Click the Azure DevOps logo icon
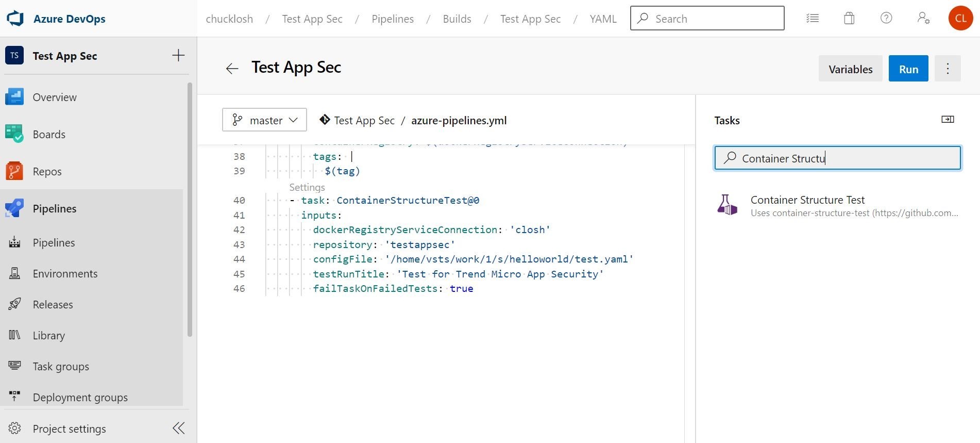 click(x=15, y=19)
